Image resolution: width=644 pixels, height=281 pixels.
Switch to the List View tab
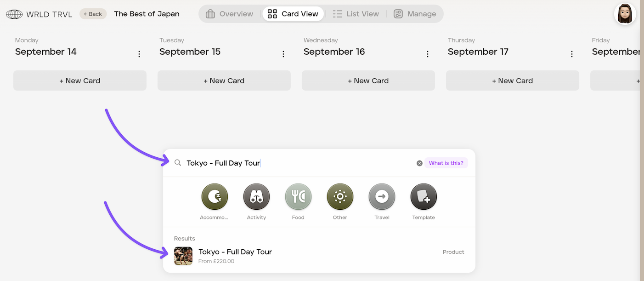pos(356,14)
